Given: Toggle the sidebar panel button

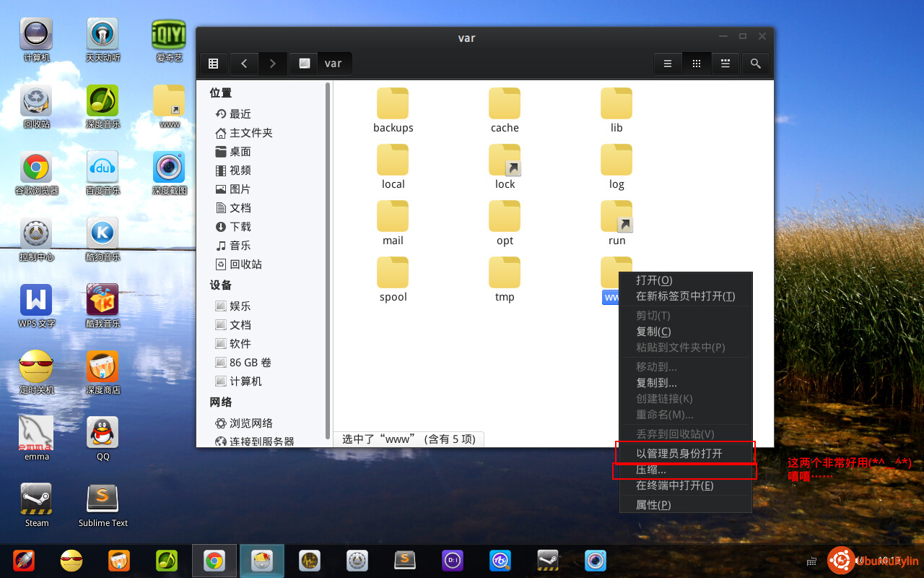Looking at the screenshot, I should coord(214,64).
